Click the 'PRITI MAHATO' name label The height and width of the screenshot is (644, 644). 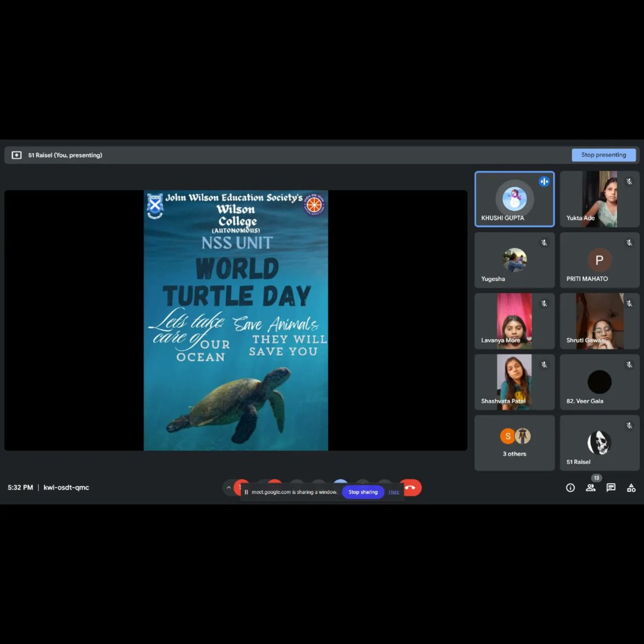coord(587,279)
